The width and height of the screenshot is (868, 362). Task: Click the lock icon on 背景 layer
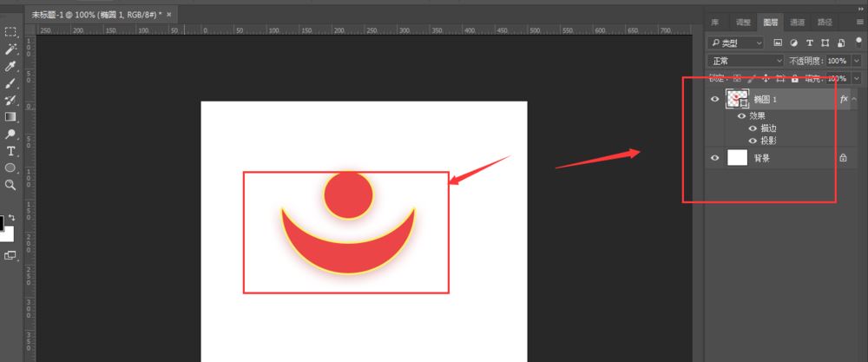click(x=843, y=158)
